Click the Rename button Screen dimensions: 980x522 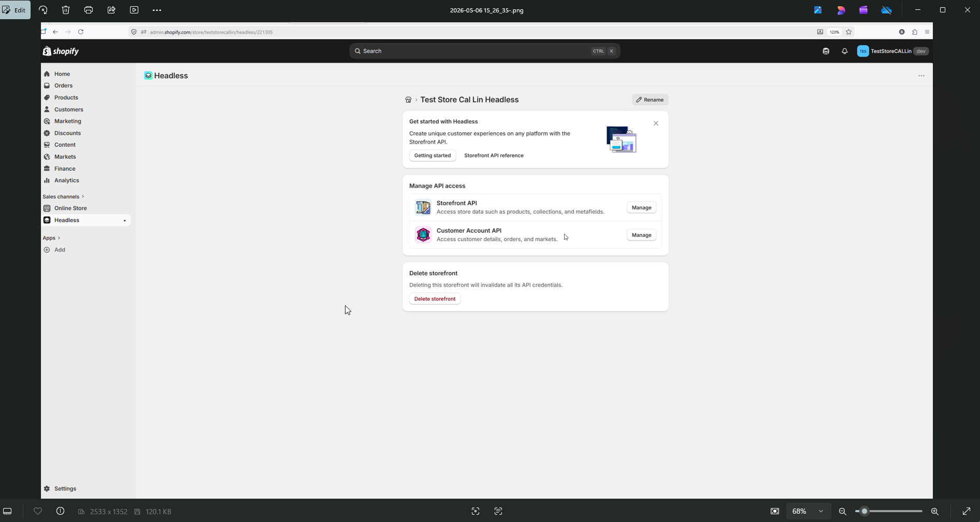click(x=650, y=100)
